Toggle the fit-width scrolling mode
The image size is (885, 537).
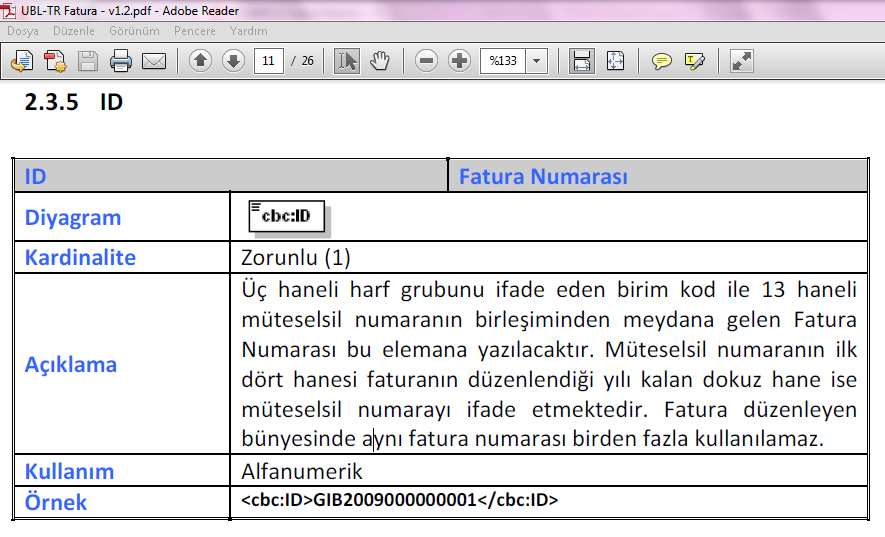581,61
